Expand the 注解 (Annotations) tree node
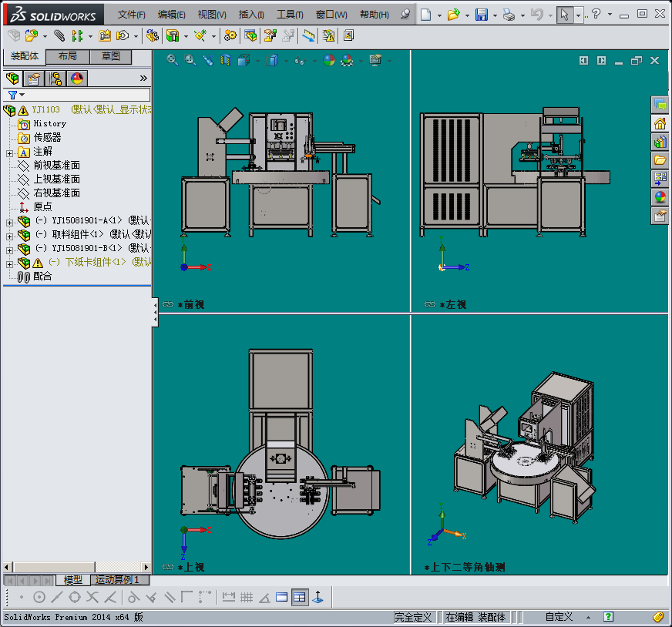The image size is (672, 627). click(x=9, y=152)
